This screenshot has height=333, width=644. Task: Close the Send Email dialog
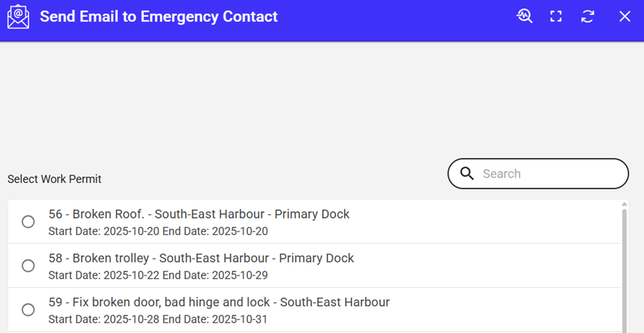(x=624, y=16)
